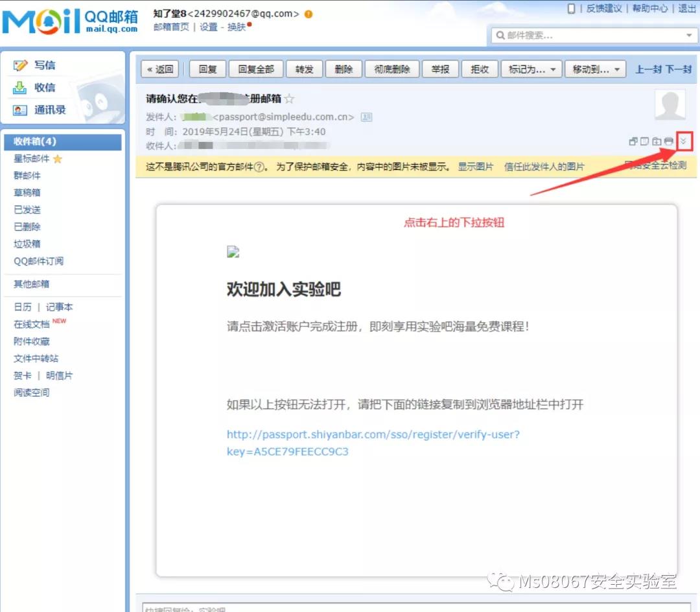Click the help question mark in warning bar
The image size is (700, 612).
[259, 167]
